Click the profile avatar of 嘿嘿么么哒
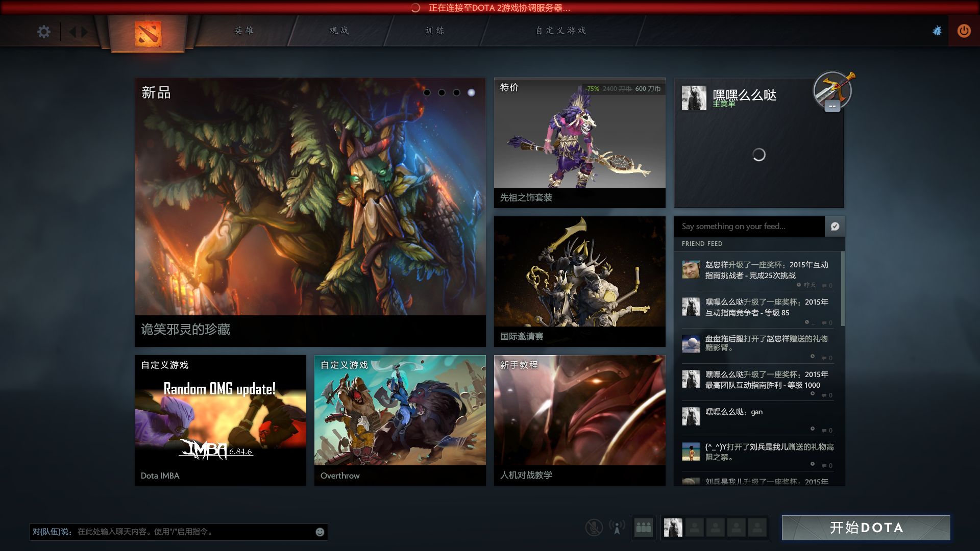 pos(694,98)
